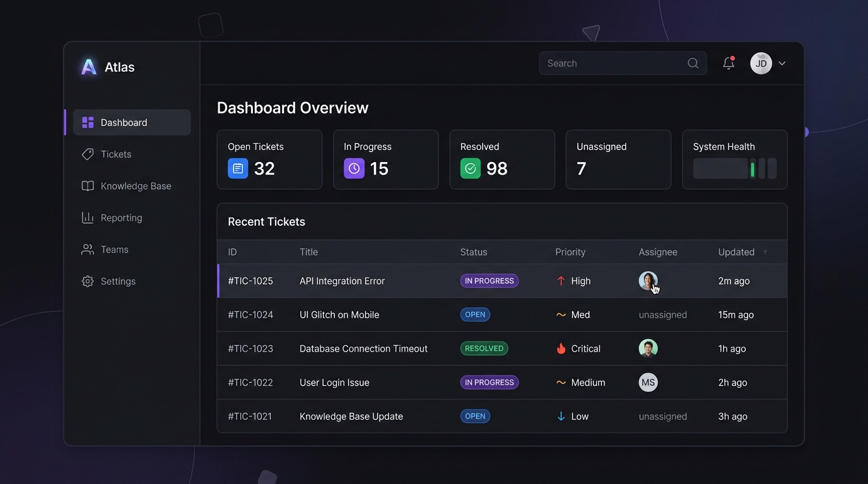This screenshot has width=868, height=484.
Task: Go to the Knowledge Base section
Action: point(132,186)
